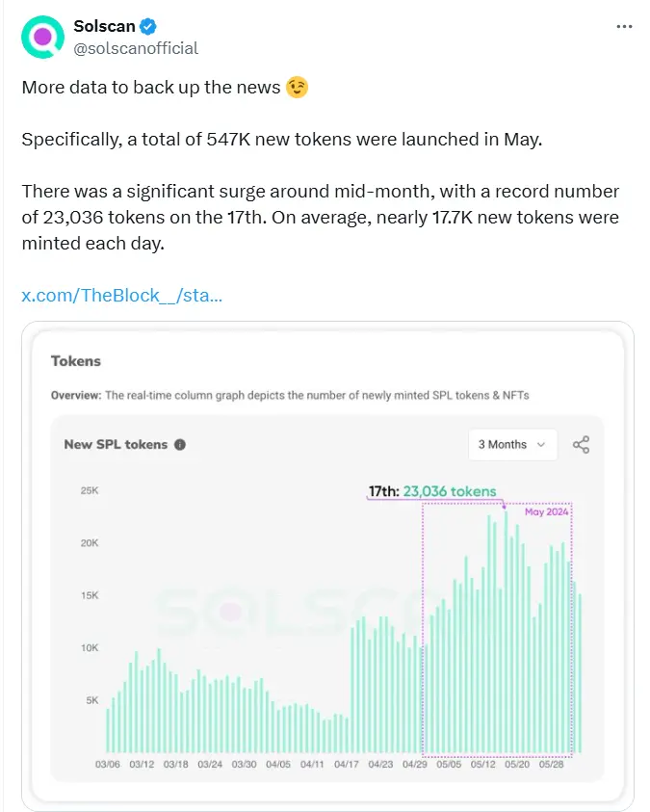Screen dimensions: 650x812
Task: Click the Tokens heading in the card
Action: pyautogui.click(x=75, y=361)
